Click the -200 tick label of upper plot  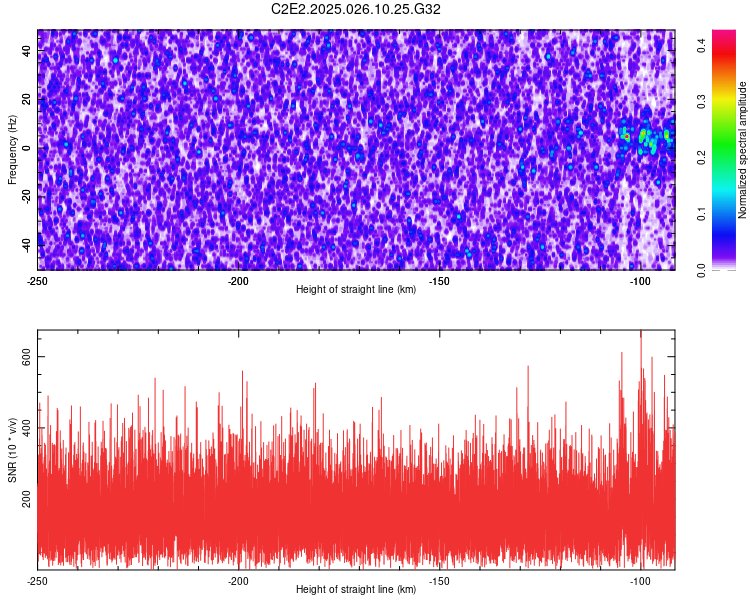pyautogui.click(x=238, y=281)
